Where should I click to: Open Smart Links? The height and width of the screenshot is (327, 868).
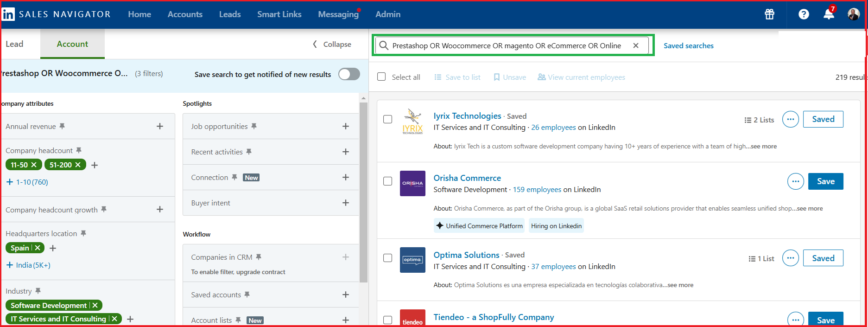tap(279, 14)
